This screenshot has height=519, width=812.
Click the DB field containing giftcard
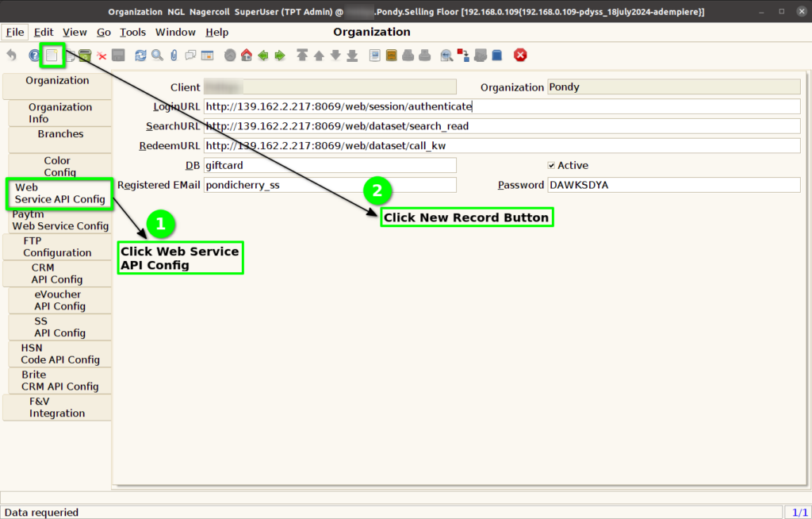click(330, 165)
